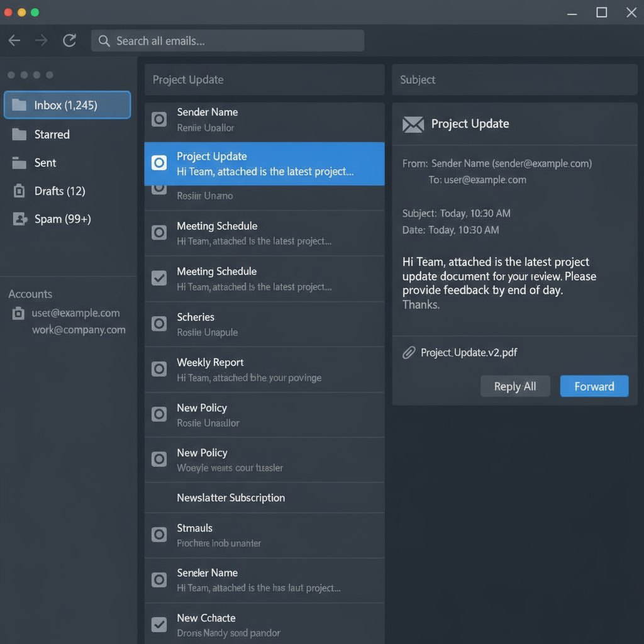Select the Weekly Report email radio button
The image size is (644, 644).
[x=160, y=369]
